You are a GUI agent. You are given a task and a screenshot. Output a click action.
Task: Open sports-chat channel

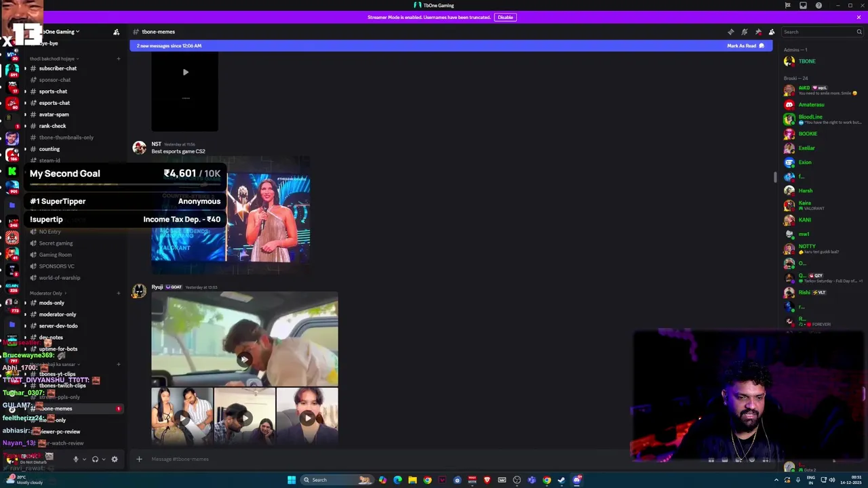(53, 91)
